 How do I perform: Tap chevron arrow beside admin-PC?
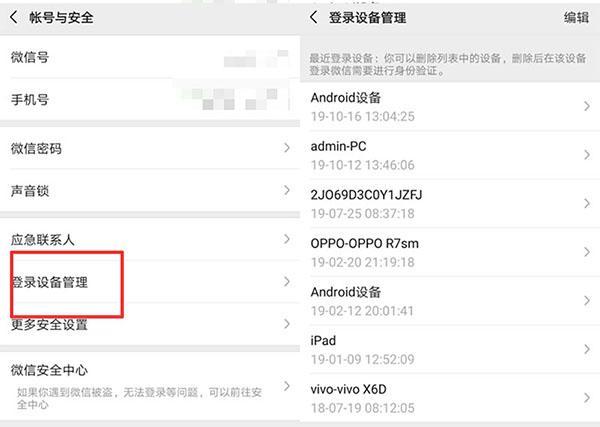[587, 155]
